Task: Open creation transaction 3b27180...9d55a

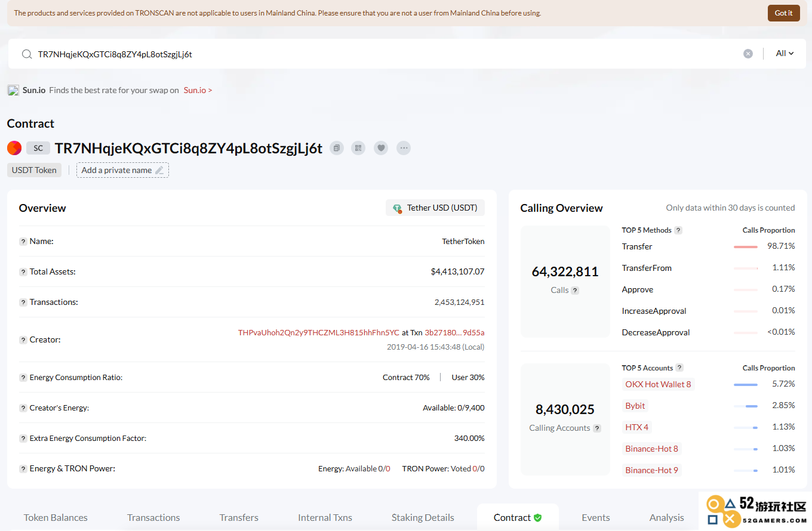Action: click(x=454, y=332)
